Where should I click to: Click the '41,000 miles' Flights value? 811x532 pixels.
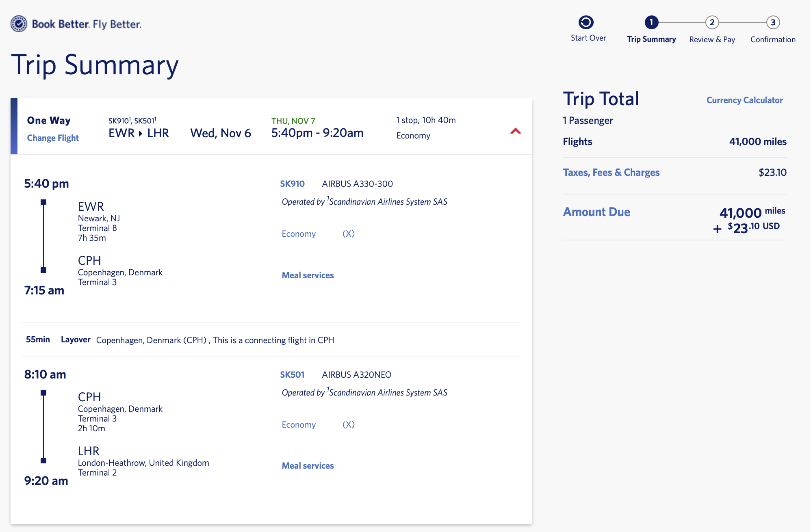coord(758,142)
